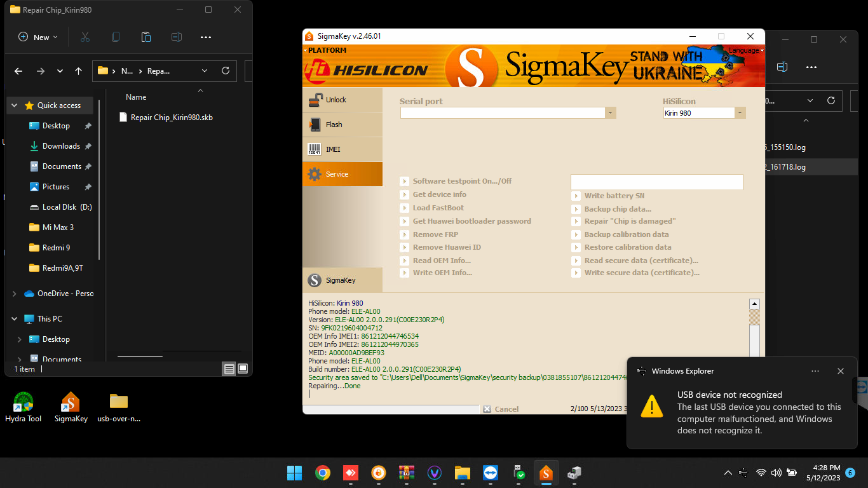Click the Paste icon in Explorer toolbar
This screenshot has height=488, width=868.
point(146,37)
